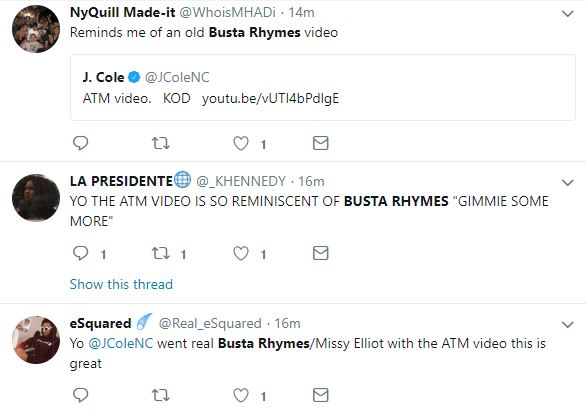View LA PRESIDENTE's profile picture
The width and height of the screenshot is (586, 413).
36,198
